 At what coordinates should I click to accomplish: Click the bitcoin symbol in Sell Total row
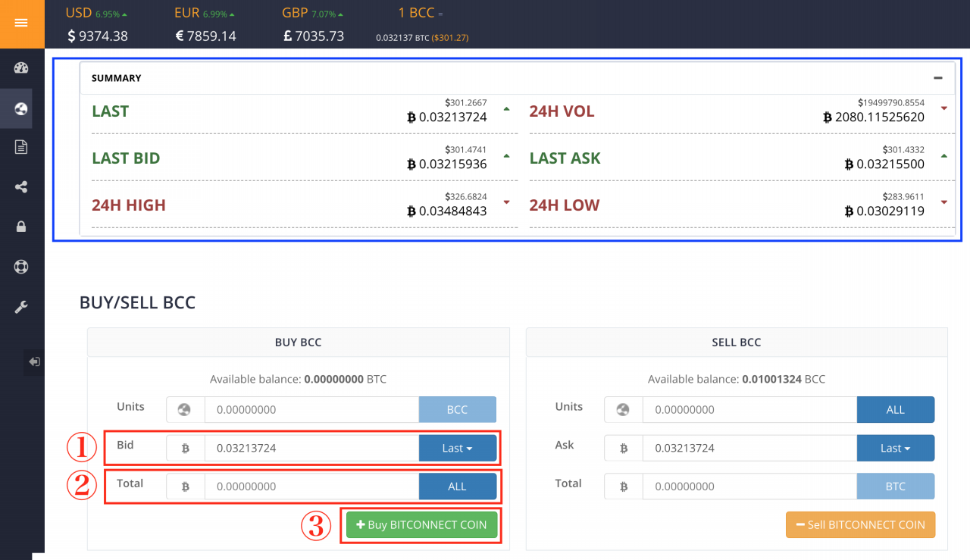(x=624, y=486)
